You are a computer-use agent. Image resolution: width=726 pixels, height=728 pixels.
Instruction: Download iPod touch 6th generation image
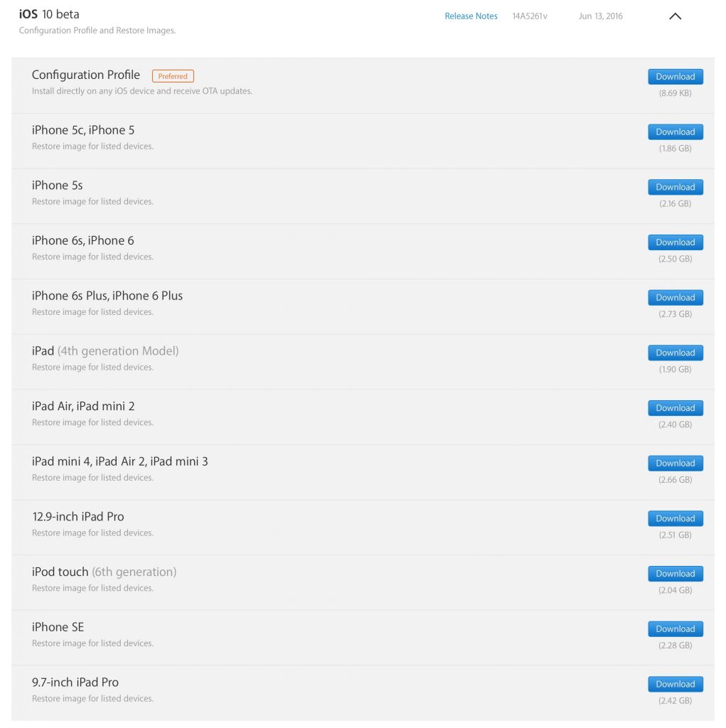click(675, 574)
